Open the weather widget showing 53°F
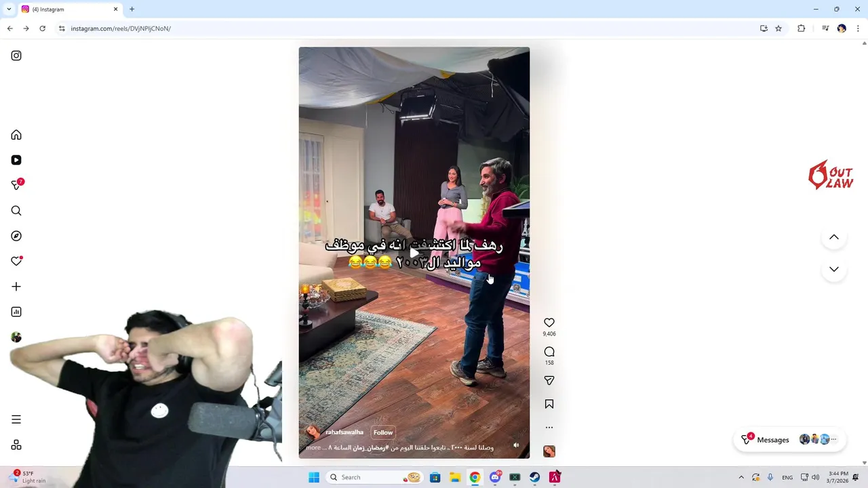Screen dimensions: 868x488 pos(28,477)
